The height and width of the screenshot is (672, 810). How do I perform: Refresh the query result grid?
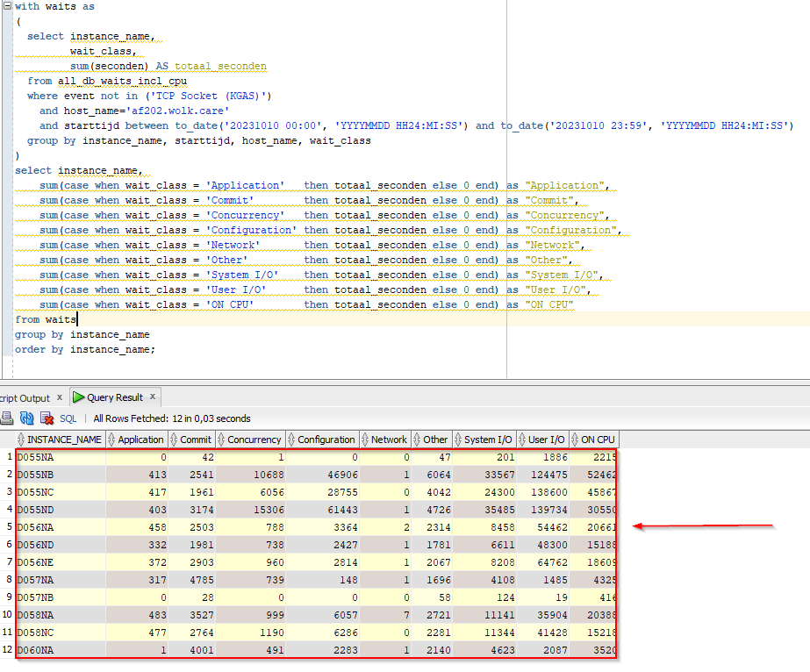[26, 418]
